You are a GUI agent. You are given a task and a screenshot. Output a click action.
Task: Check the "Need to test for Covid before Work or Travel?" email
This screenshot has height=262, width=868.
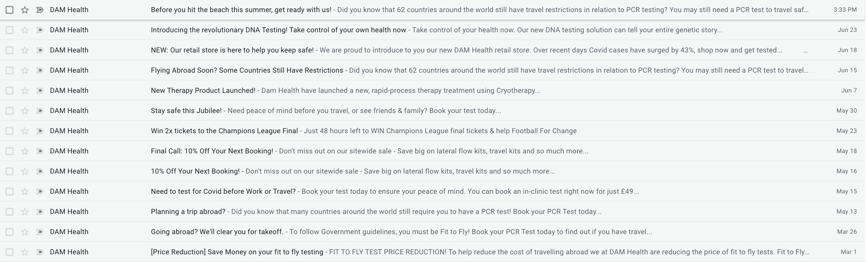click(x=10, y=191)
